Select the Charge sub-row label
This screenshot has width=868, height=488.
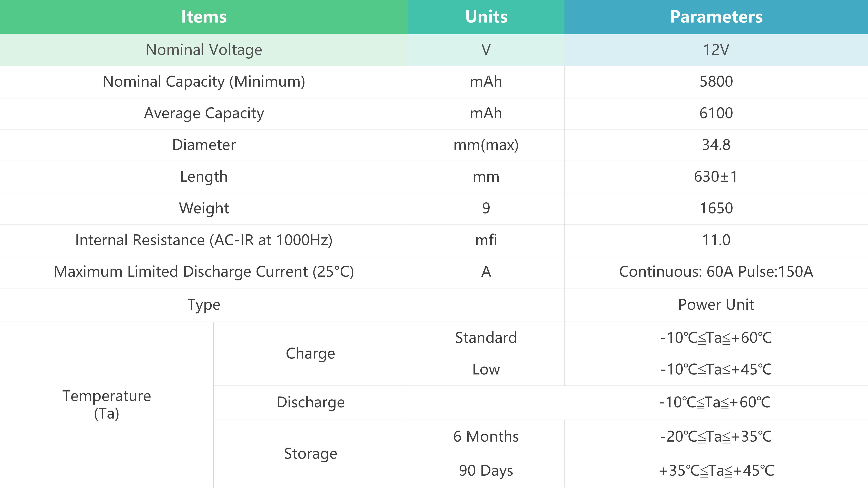pyautogui.click(x=310, y=354)
